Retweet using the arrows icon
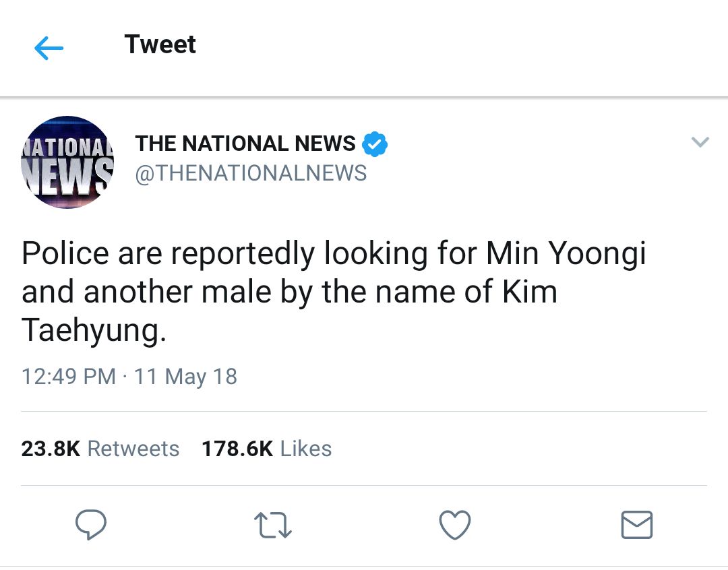 coord(273,525)
